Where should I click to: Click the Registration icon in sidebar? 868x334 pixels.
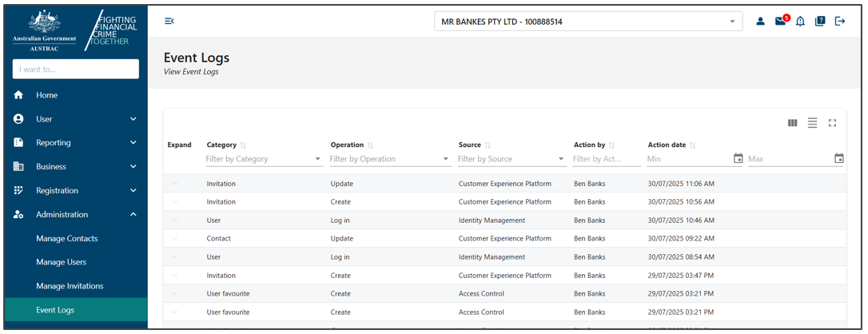[18, 190]
